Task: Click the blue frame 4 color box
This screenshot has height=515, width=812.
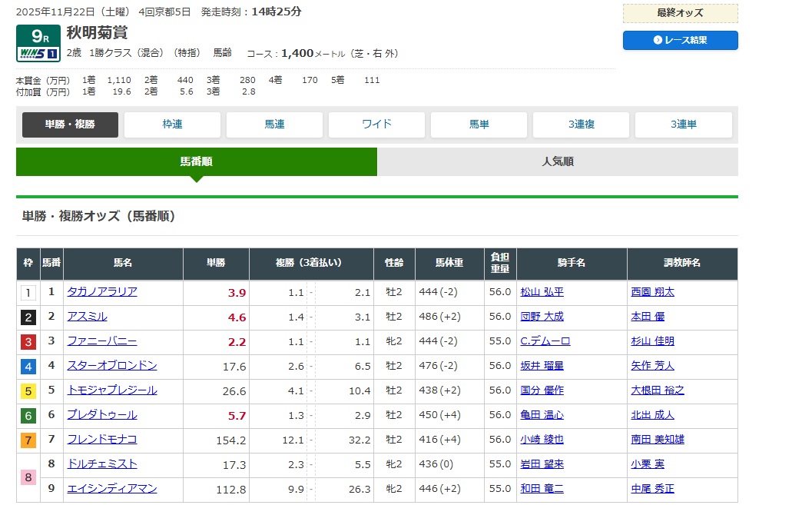Action: (x=28, y=367)
